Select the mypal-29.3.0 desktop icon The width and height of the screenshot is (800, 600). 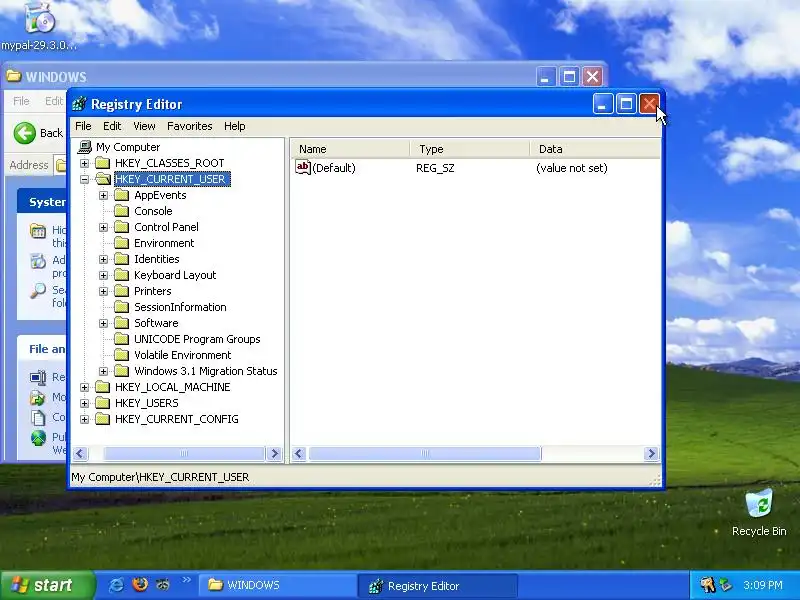39,26
